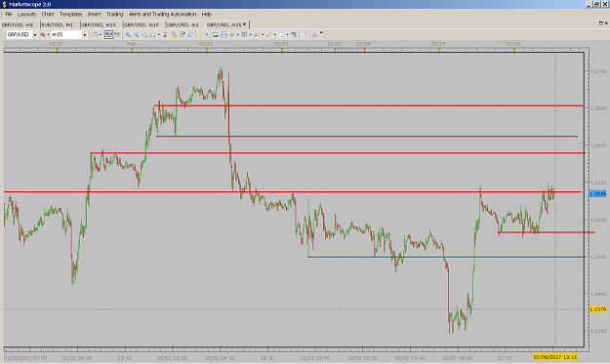Click the chart type icon
The height and width of the screenshot is (364, 610).
[95, 34]
